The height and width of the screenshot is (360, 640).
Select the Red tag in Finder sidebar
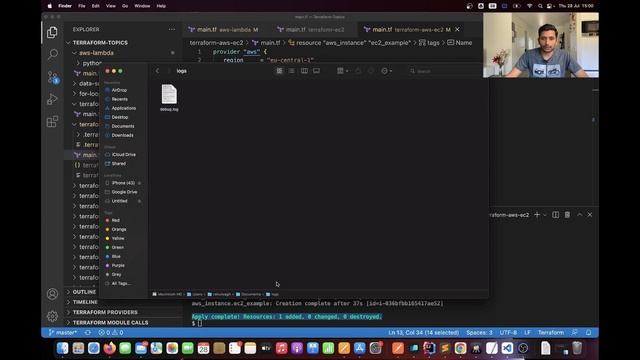click(116, 220)
